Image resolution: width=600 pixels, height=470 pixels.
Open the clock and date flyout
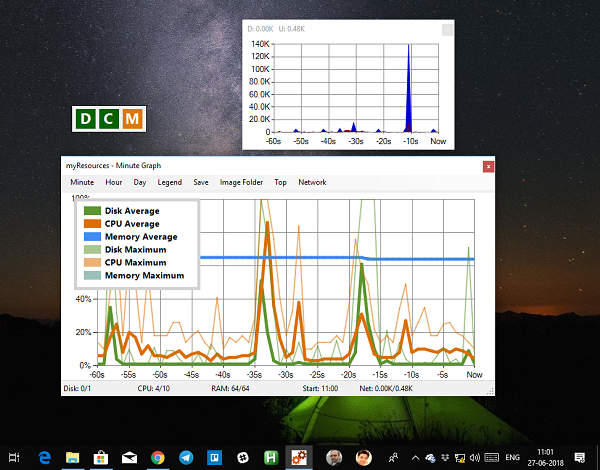point(546,456)
